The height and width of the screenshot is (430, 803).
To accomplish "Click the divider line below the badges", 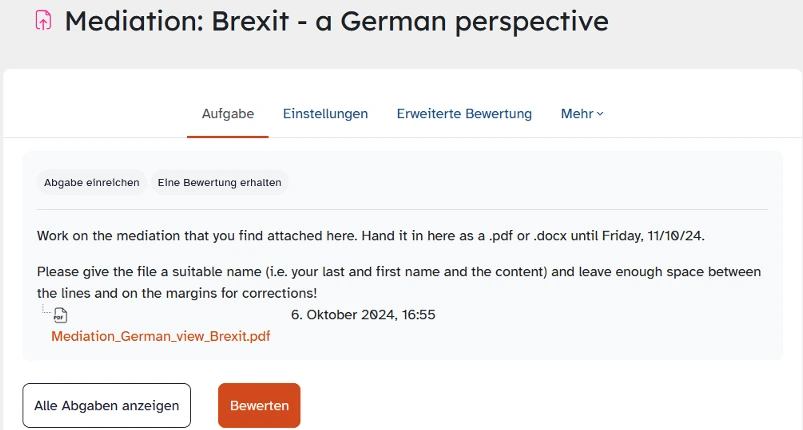I will click(x=402, y=209).
